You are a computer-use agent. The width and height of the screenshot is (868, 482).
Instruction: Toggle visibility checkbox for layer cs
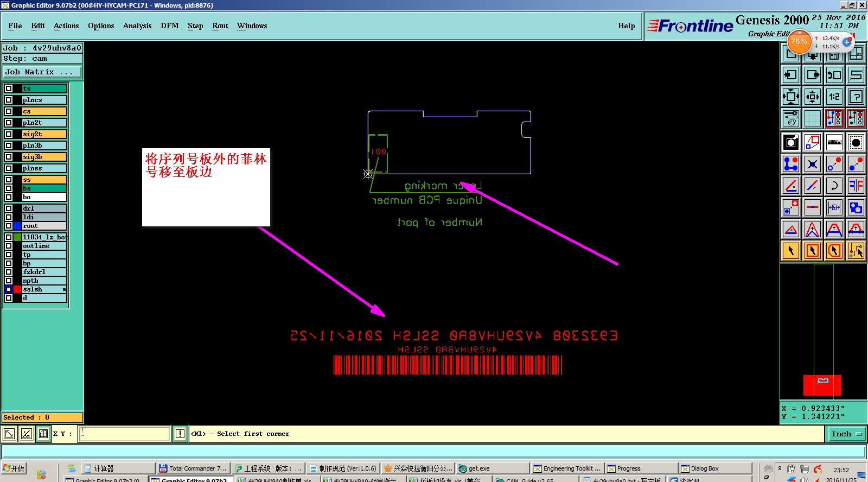(x=9, y=111)
